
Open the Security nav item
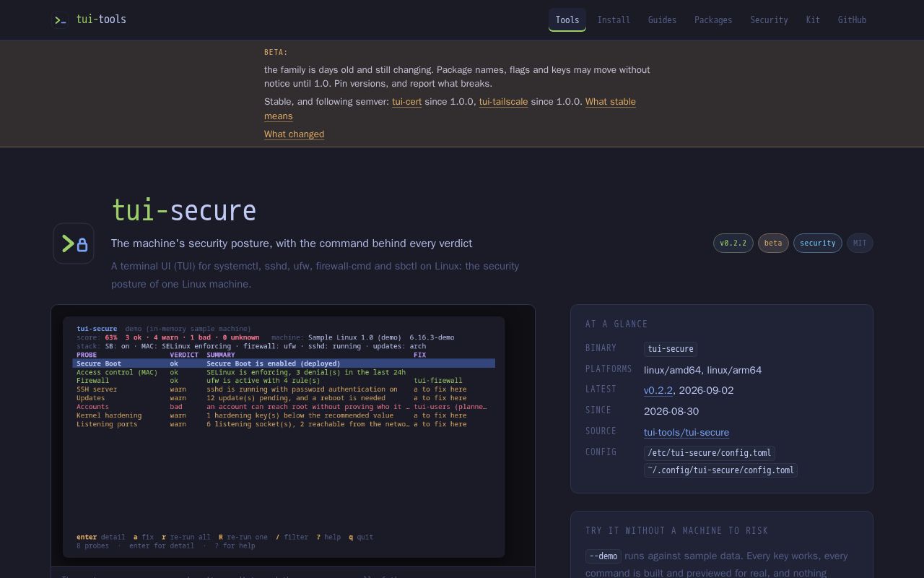769,20
